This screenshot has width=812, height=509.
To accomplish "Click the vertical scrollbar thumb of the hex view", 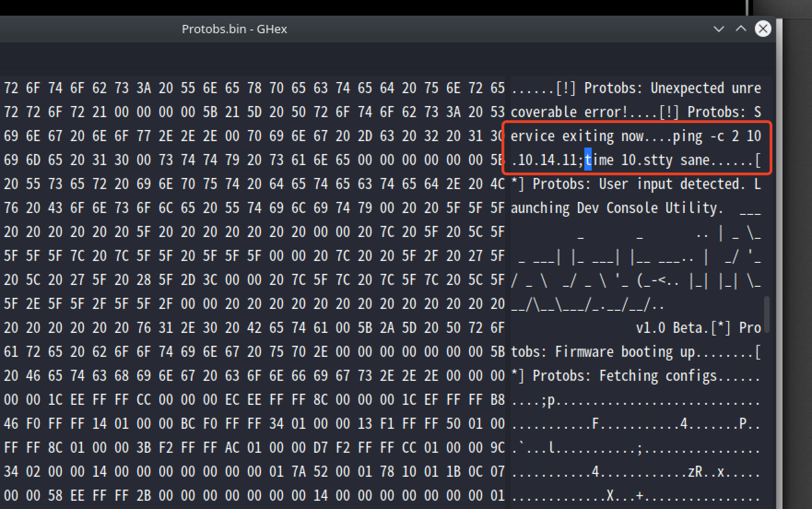I will (767, 314).
